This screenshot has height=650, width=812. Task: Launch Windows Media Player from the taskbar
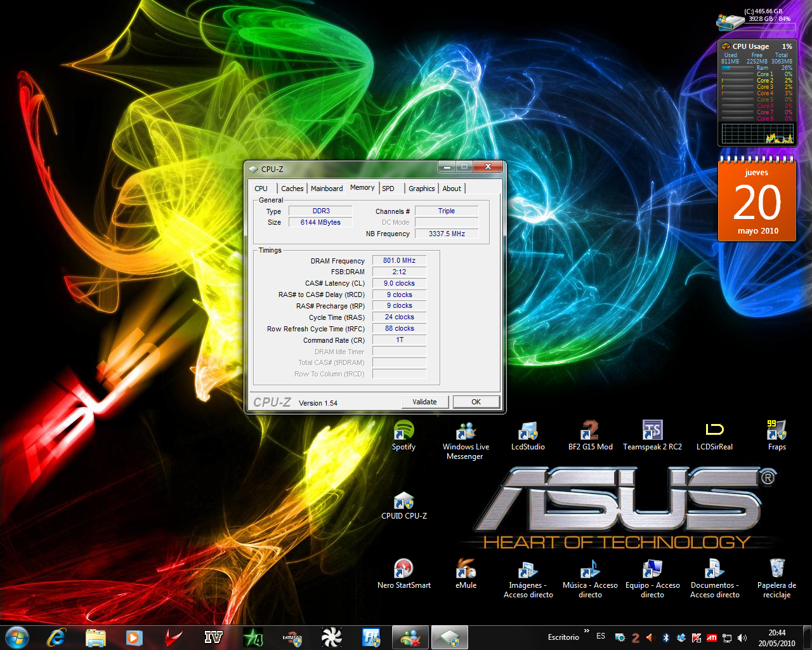(x=134, y=637)
